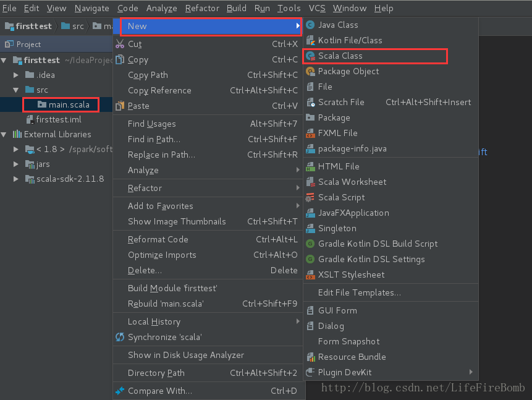The image size is (532, 400).
Task: Click the File icon in New submenu
Action: 310,87
